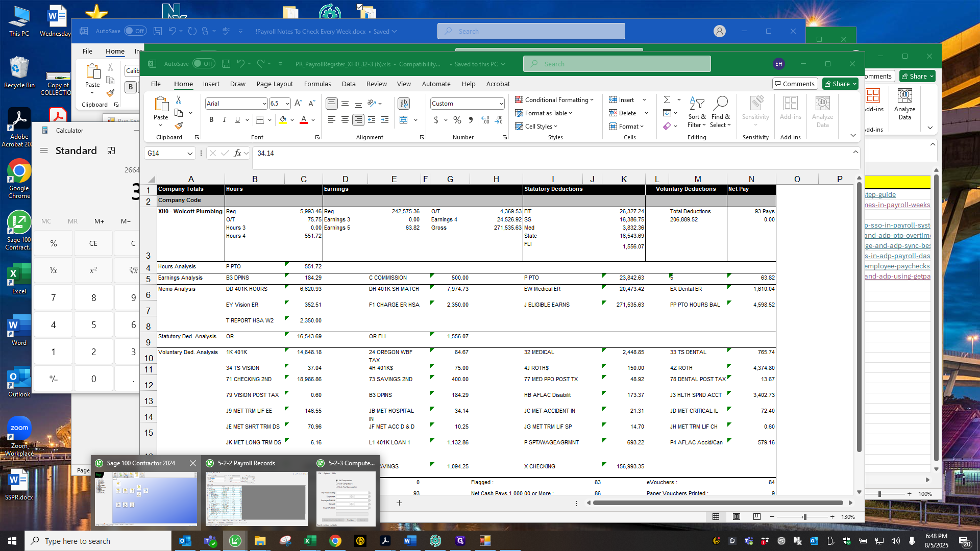Open Find & Select magnifier
Image resolution: width=980 pixels, height=551 pixels.
tap(720, 112)
